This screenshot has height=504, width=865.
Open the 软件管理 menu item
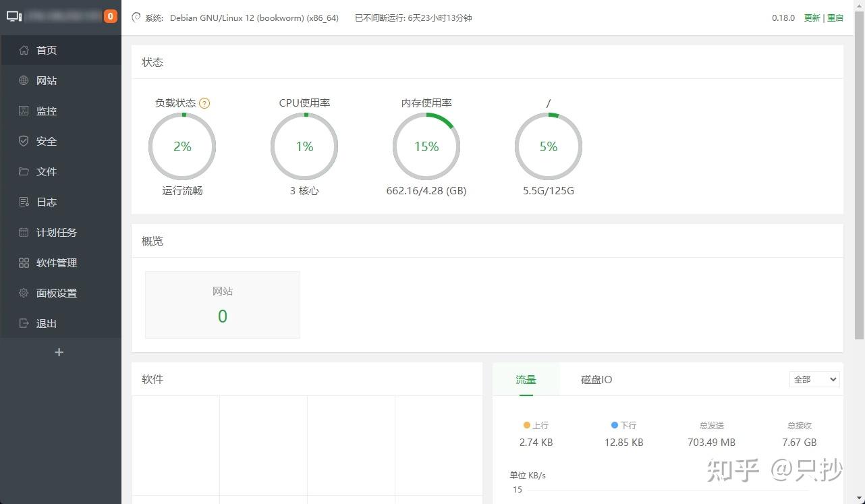coord(61,262)
